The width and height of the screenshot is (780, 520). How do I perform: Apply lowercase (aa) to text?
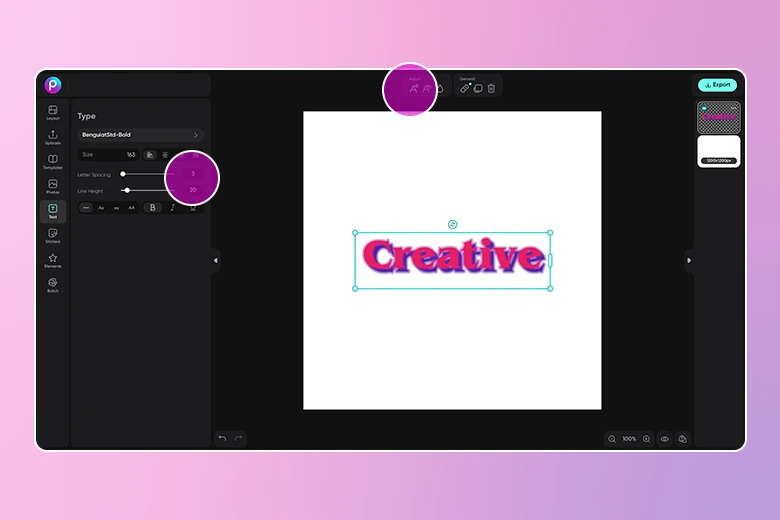[116, 208]
